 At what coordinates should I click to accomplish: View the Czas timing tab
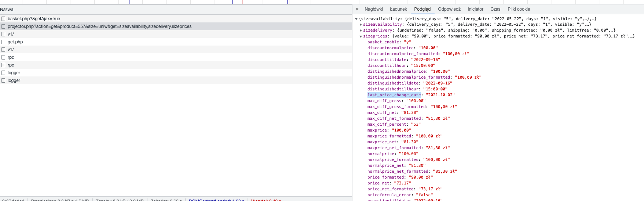click(495, 9)
